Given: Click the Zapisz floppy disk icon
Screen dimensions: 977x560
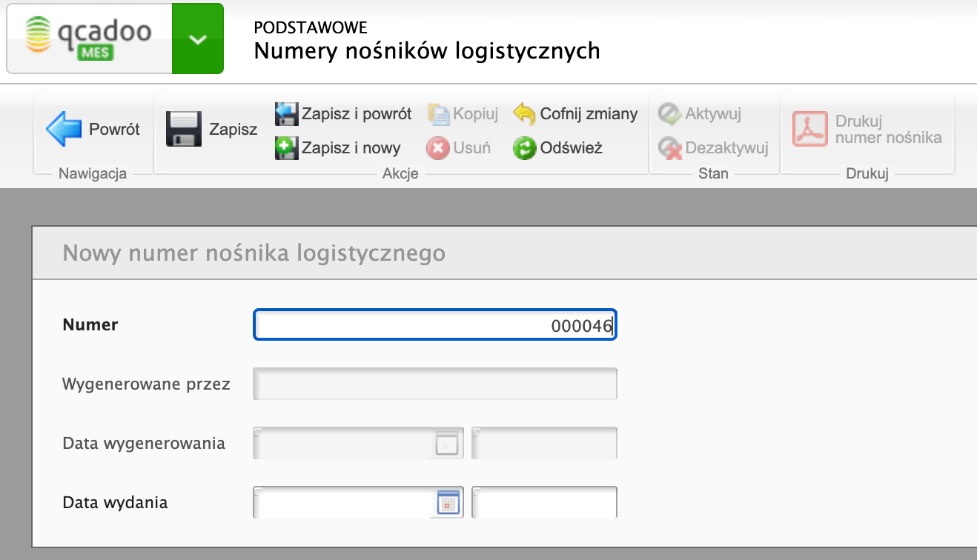Looking at the screenshot, I should 184,130.
